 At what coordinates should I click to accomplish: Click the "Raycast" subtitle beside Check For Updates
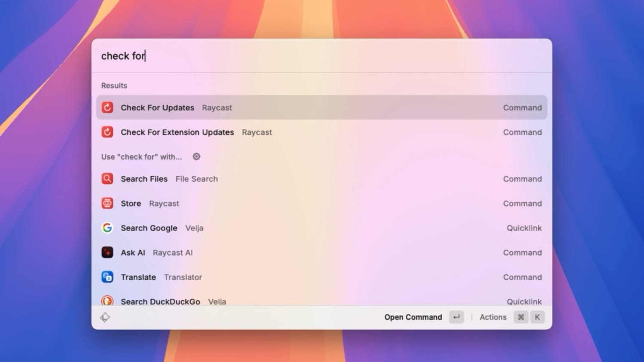click(217, 108)
